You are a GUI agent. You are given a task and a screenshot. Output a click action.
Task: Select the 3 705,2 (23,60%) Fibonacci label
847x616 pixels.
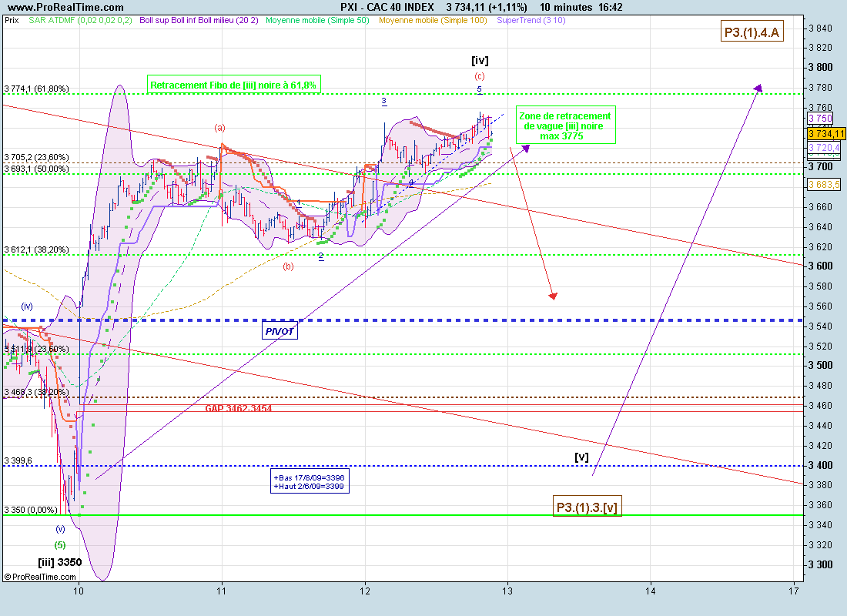click(x=37, y=157)
